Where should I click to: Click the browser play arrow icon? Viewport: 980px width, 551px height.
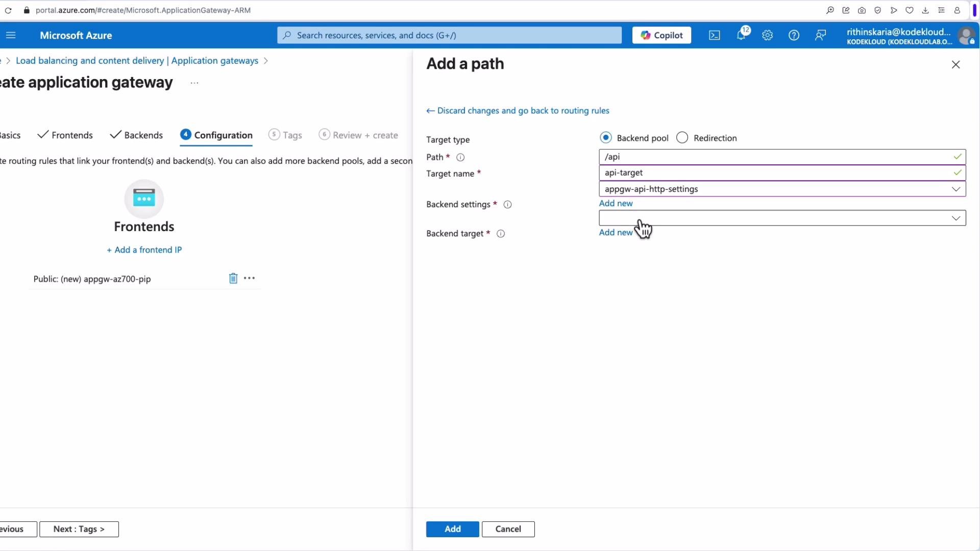[894, 10]
